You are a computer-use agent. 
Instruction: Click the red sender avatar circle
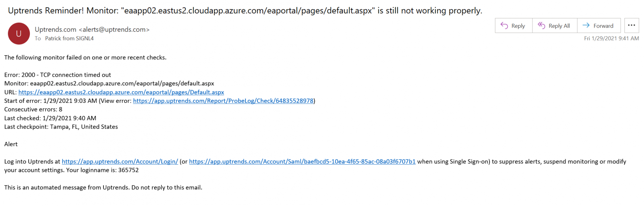tap(19, 34)
